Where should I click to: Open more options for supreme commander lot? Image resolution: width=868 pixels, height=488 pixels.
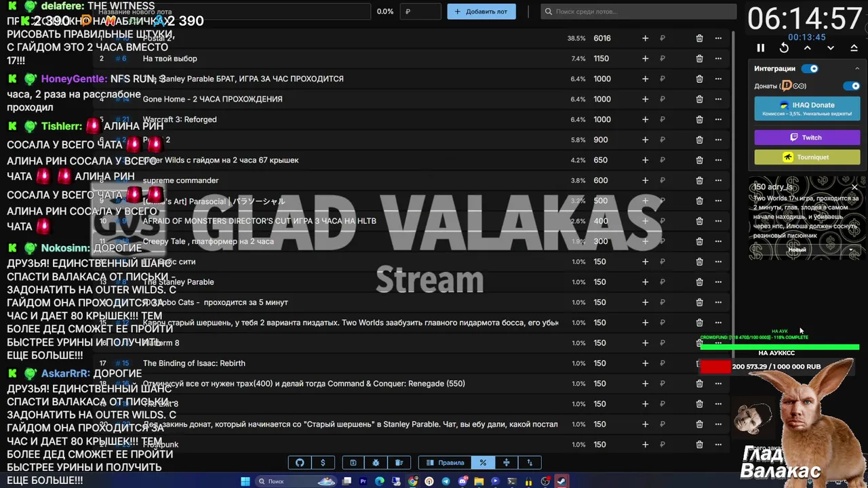pyautogui.click(x=718, y=181)
